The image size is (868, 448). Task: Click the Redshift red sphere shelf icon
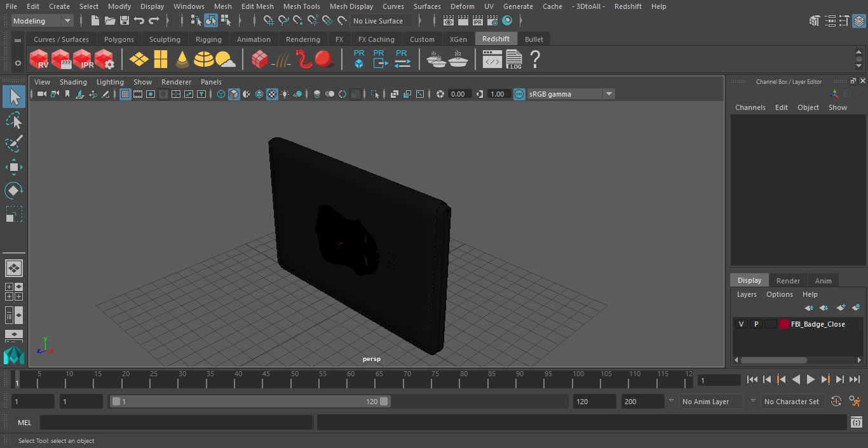[324, 60]
